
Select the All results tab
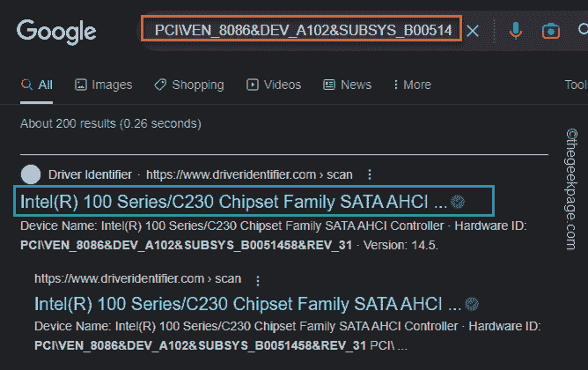click(x=37, y=85)
